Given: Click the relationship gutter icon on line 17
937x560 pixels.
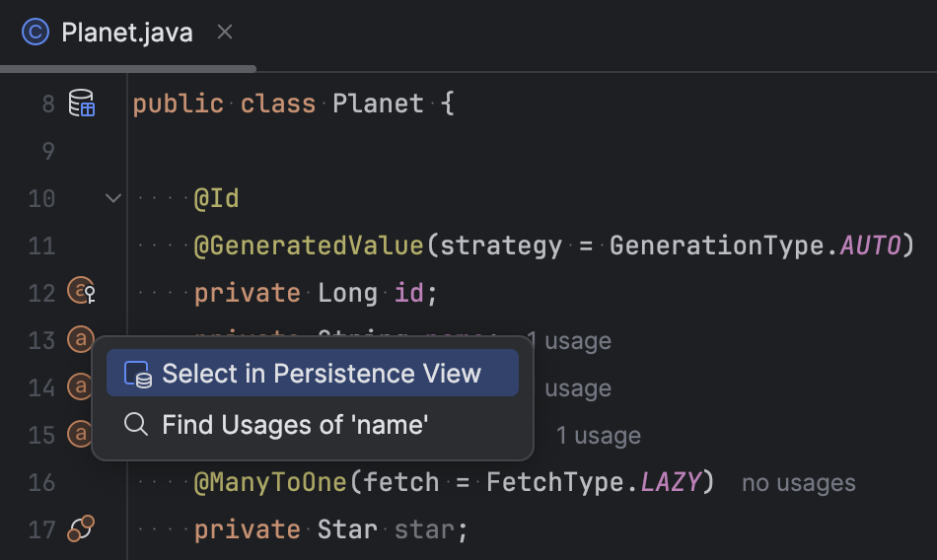Looking at the screenshot, I should pos(81,528).
